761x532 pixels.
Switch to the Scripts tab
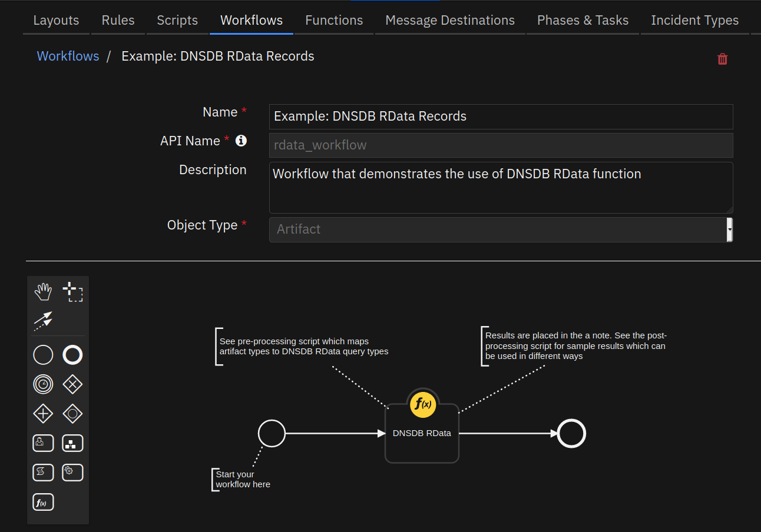tap(177, 20)
